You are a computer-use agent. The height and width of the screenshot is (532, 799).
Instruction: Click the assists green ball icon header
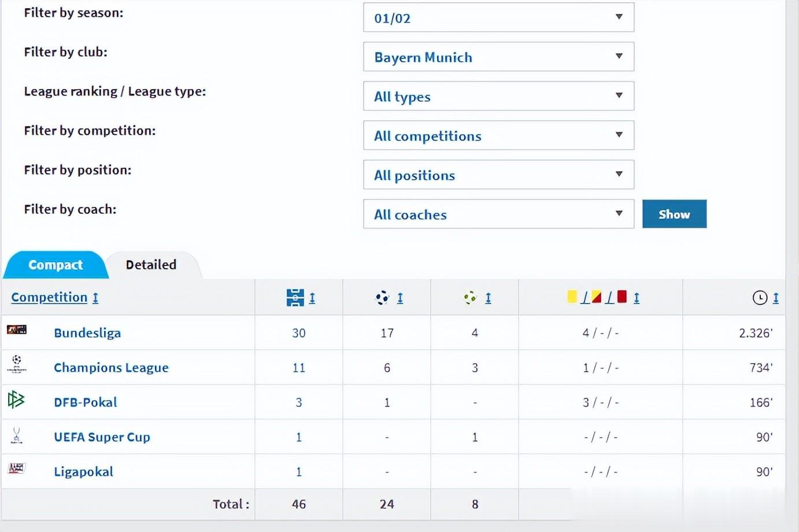pos(470,298)
